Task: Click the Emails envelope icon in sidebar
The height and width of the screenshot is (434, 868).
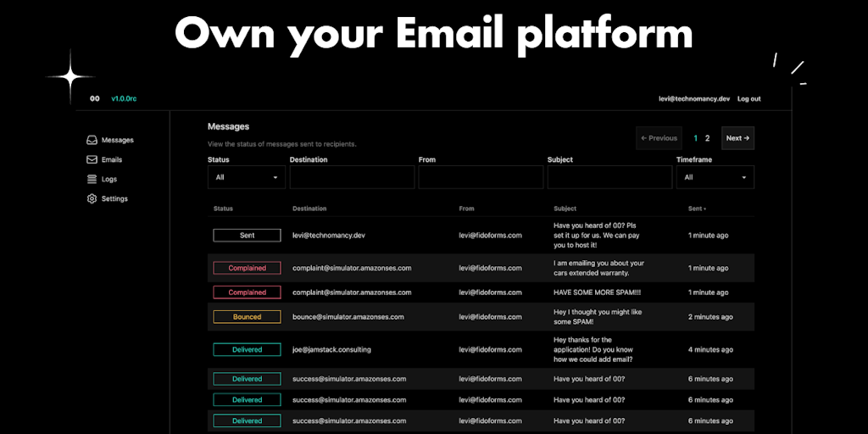Action: [x=92, y=159]
